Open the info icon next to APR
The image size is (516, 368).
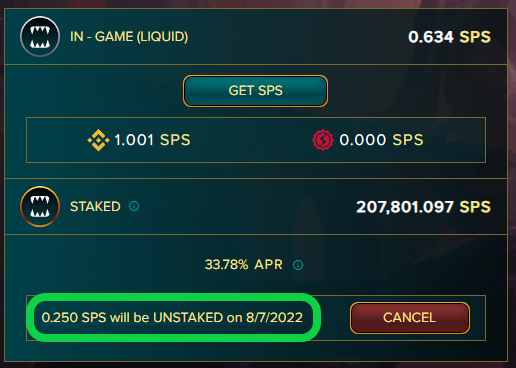(x=298, y=265)
